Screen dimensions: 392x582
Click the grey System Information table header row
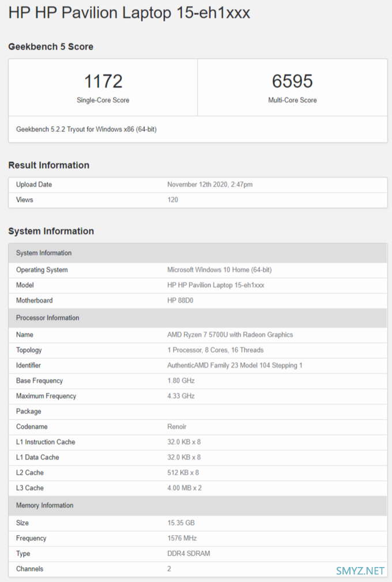pos(198,253)
